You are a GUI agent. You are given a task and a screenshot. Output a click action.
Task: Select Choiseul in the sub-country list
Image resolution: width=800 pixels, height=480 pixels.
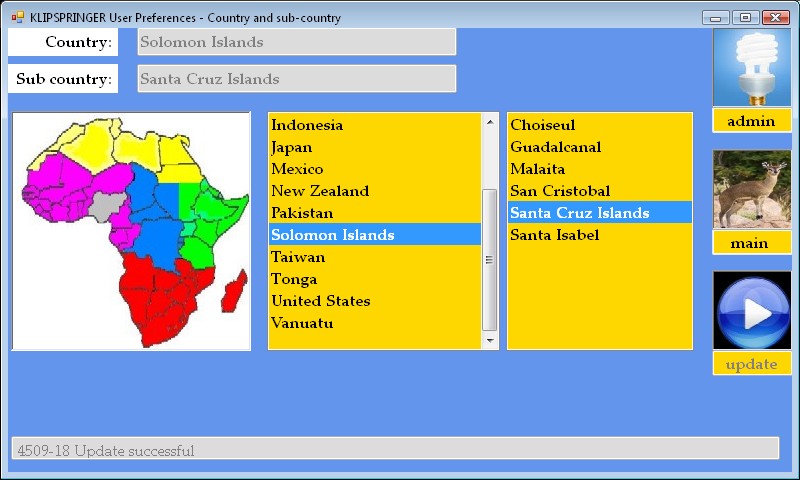pyautogui.click(x=542, y=125)
